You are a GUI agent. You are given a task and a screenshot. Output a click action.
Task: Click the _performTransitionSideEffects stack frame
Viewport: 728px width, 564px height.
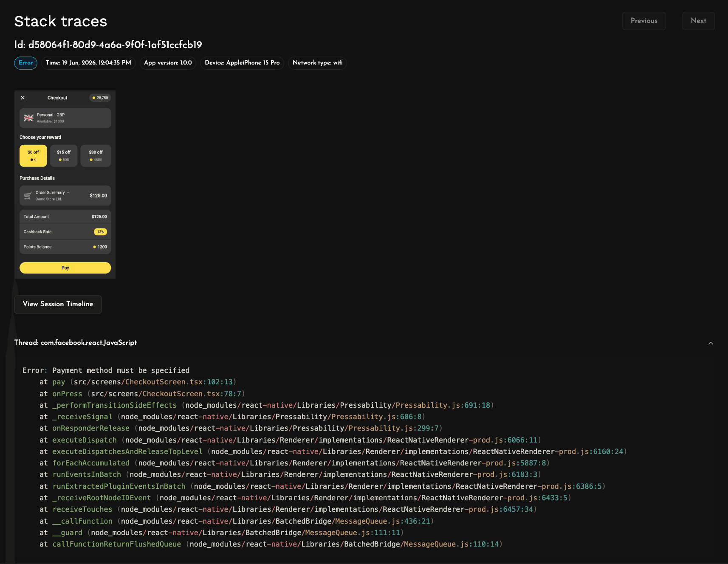click(x=266, y=405)
